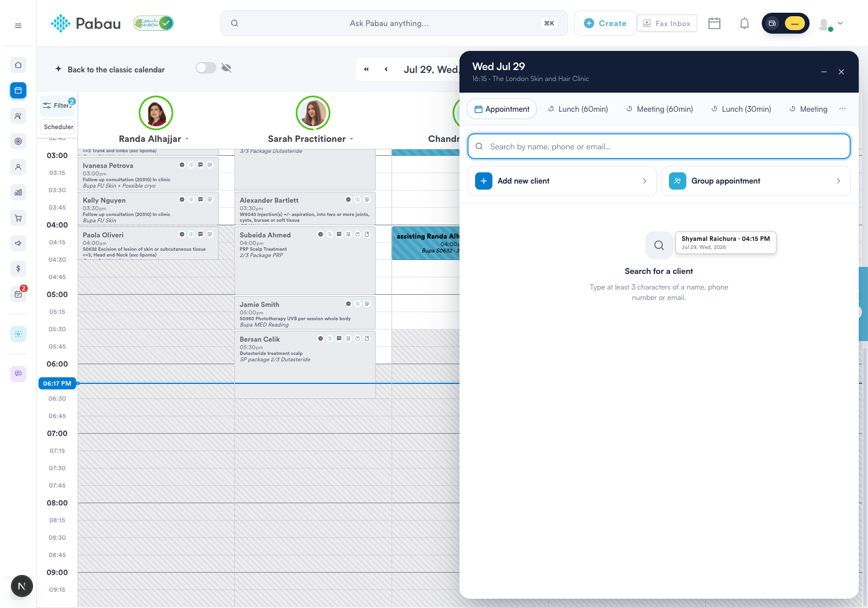Open the notifications bell
The image size is (868, 608).
click(x=744, y=23)
